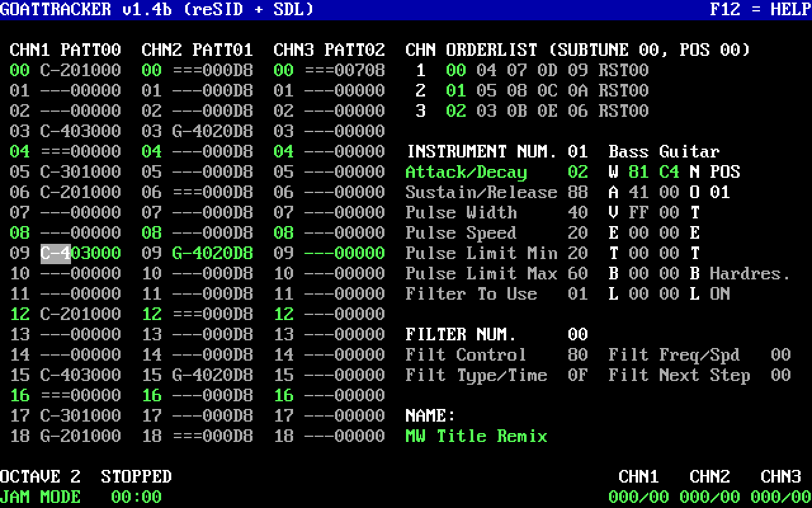The image size is (812, 508).
Task: Click the GOATTRACKER v1.4b title text
Action: (86, 10)
